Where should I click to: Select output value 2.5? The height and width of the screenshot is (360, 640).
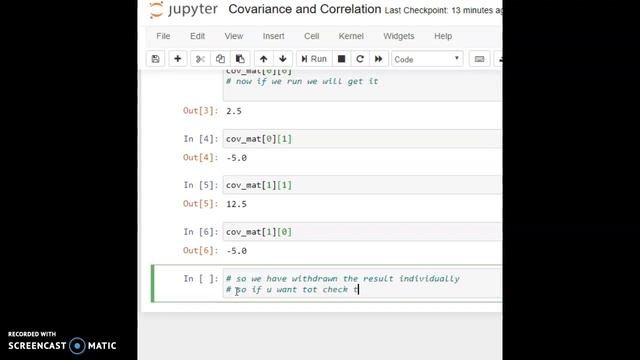point(234,111)
